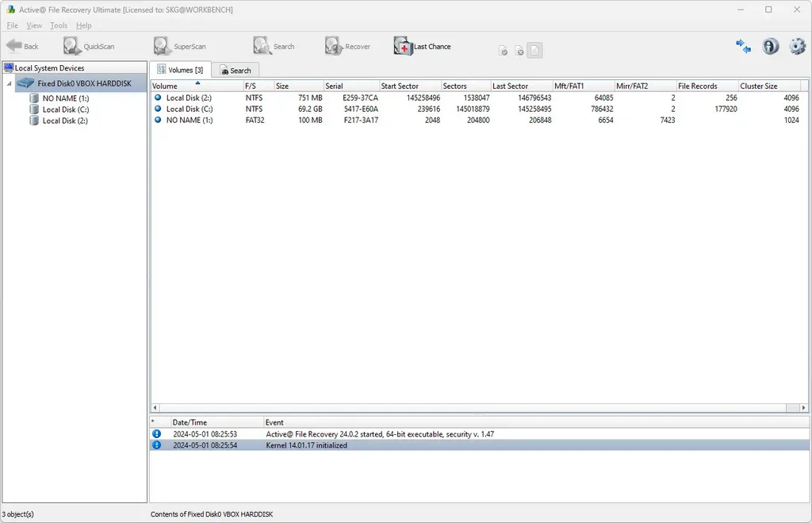Click the 3 object(s) status bar text
This screenshot has height=523, width=812.
tap(18, 514)
